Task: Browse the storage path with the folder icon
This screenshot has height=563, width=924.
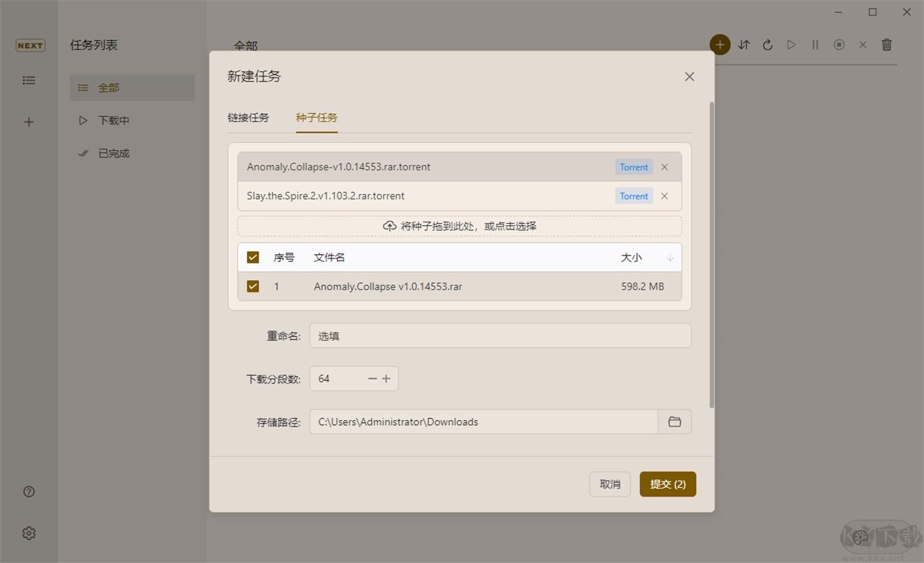Action: (675, 422)
